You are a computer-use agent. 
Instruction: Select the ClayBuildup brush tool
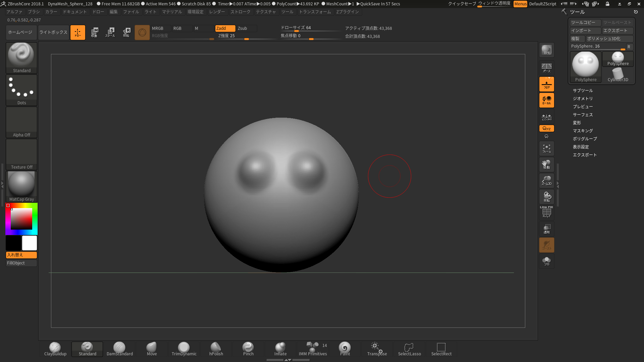[x=55, y=348]
